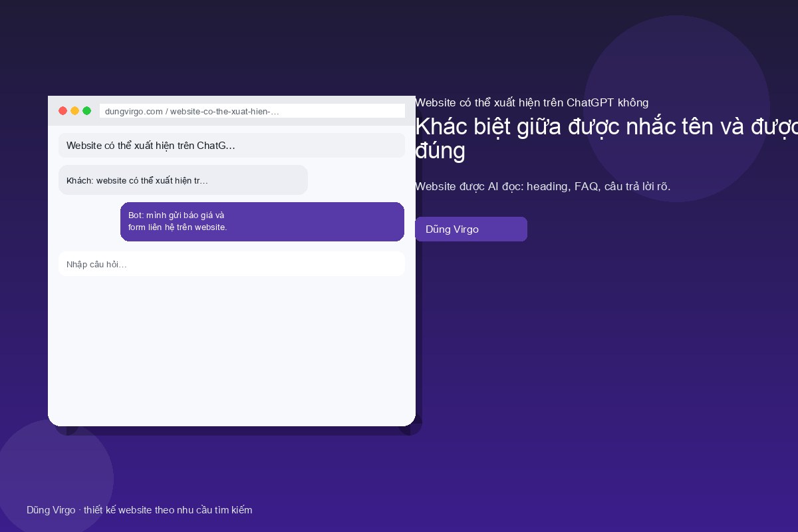The height and width of the screenshot is (532, 798).
Task: Click the heading 'Khác biệt giữa được nhắc tên'
Action: pos(606,138)
